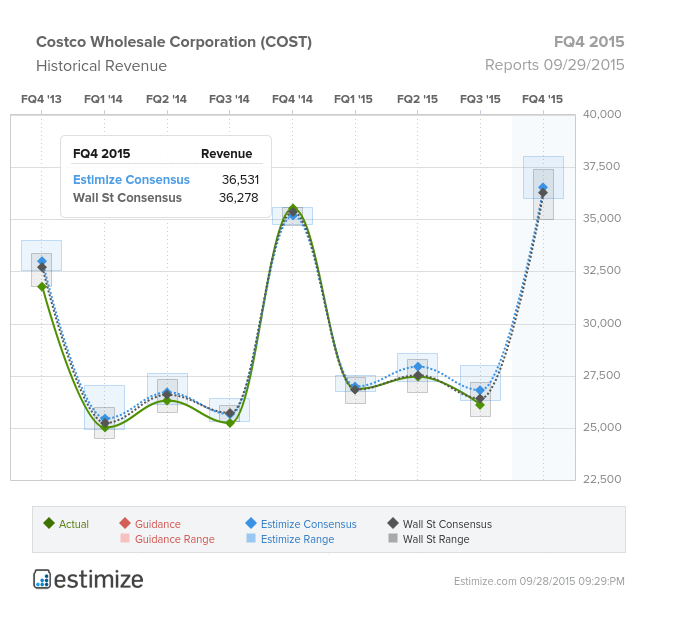Select the FQ2 '15 quarter axis label
The width and height of the screenshot is (675, 620).
pyautogui.click(x=417, y=99)
